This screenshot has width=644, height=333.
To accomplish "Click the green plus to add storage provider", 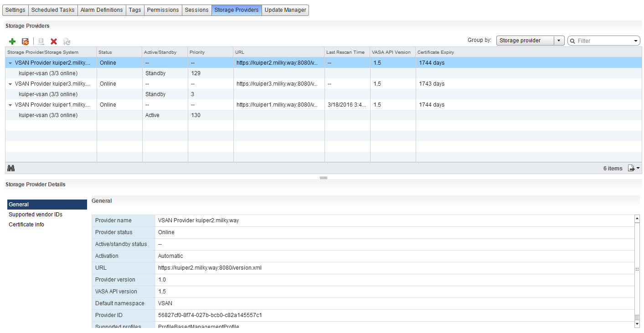I will [12, 41].
